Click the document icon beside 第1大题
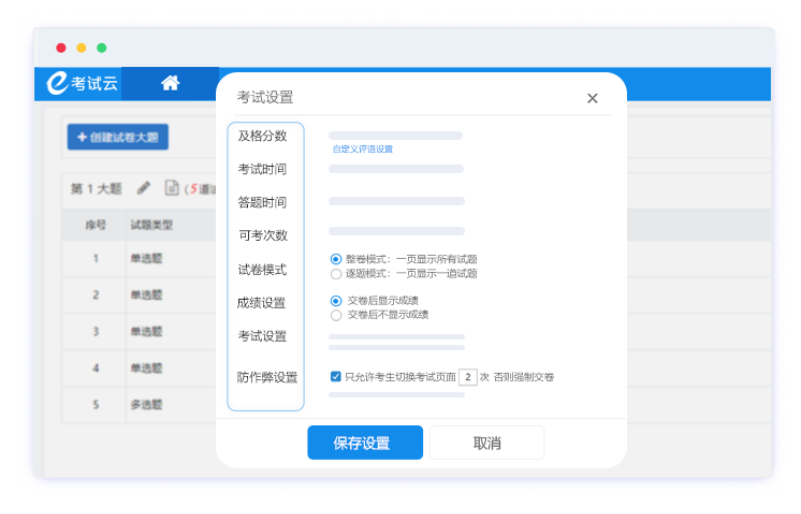 coord(172,188)
